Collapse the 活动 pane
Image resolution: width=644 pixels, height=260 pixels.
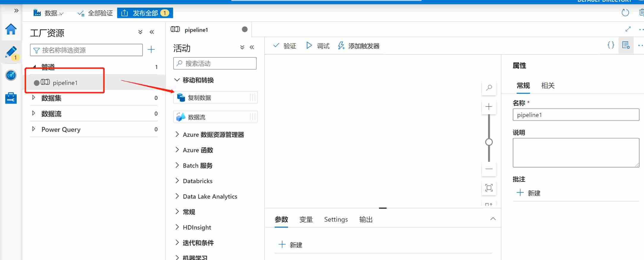tap(252, 47)
